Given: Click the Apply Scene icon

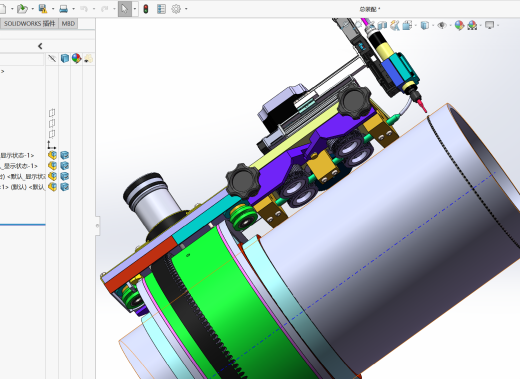Looking at the screenshot, I should (x=472, y=25).
